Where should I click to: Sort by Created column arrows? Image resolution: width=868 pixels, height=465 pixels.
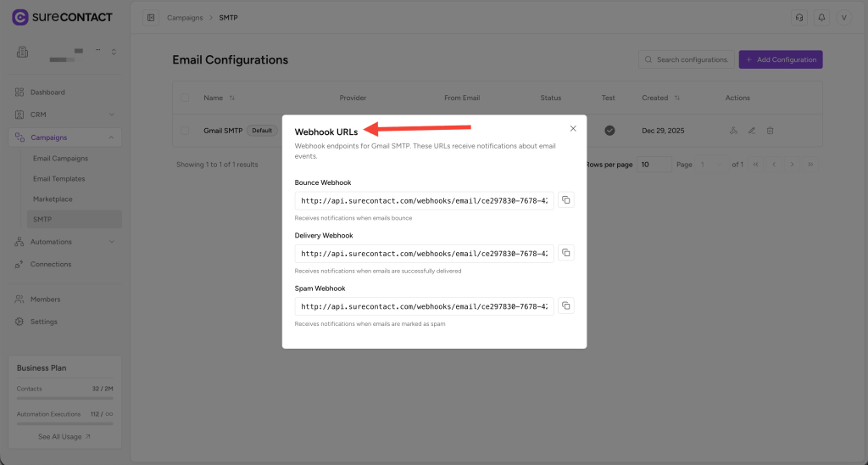677,98
